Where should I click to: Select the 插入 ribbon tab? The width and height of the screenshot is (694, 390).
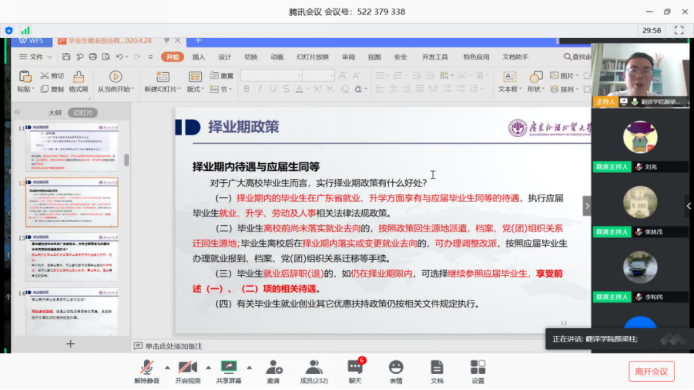199,57
